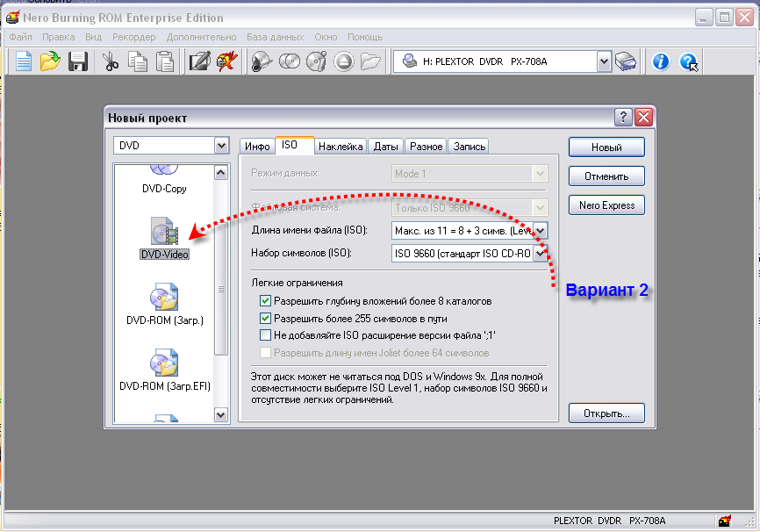Viewport: 760px width, 532px height.
Task: Click the disc burner icon beside recorder dropdown
Action: coord(625,61)
